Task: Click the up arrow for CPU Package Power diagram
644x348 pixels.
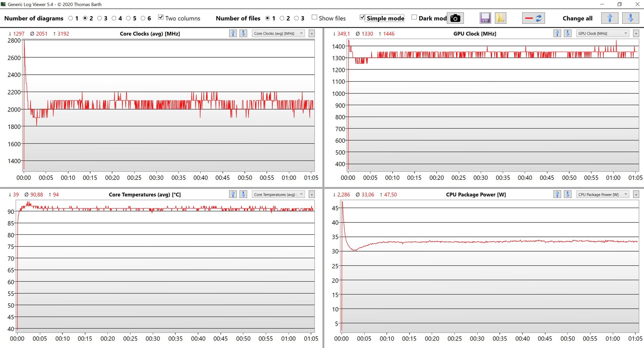Action: coord(557,194)
